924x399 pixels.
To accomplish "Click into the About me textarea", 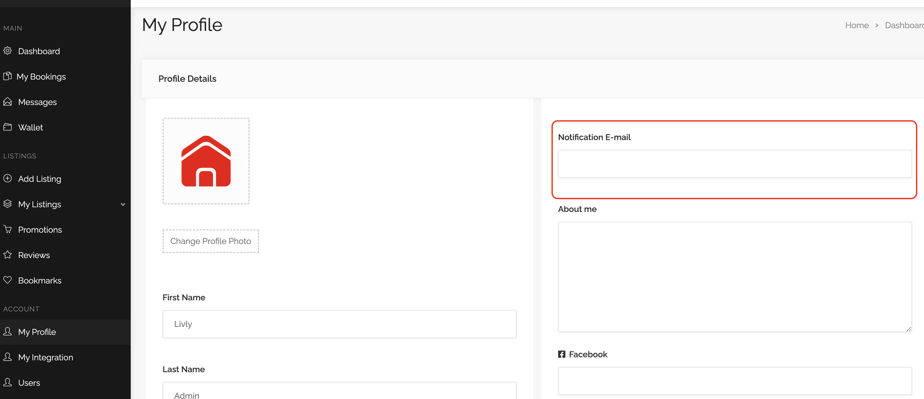I will pos(735,276).
